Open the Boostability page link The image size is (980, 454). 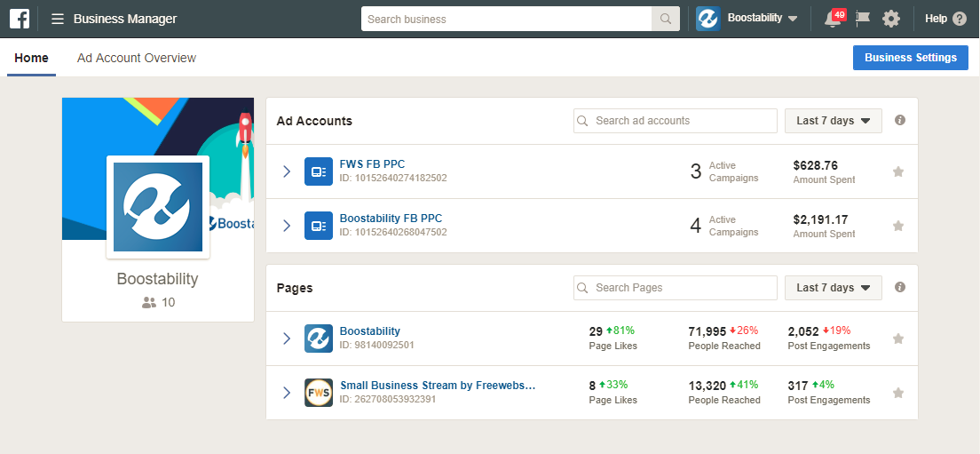point(369,331)
